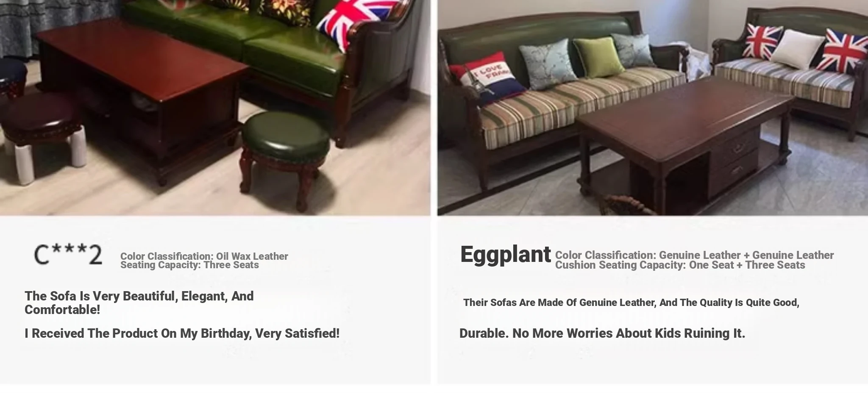
Task: Click the green round stool in left photo
Action: (286, 159)
